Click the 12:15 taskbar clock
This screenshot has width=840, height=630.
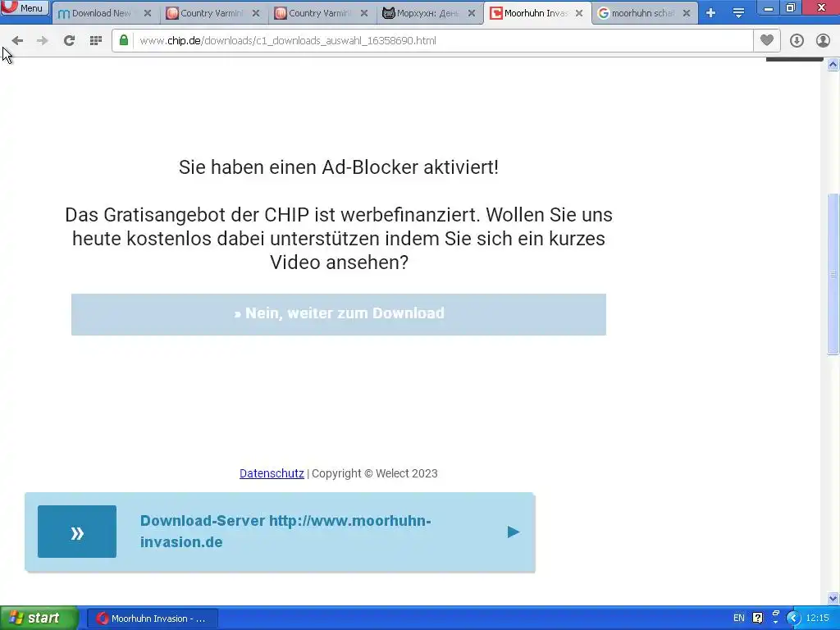[817, 619]
